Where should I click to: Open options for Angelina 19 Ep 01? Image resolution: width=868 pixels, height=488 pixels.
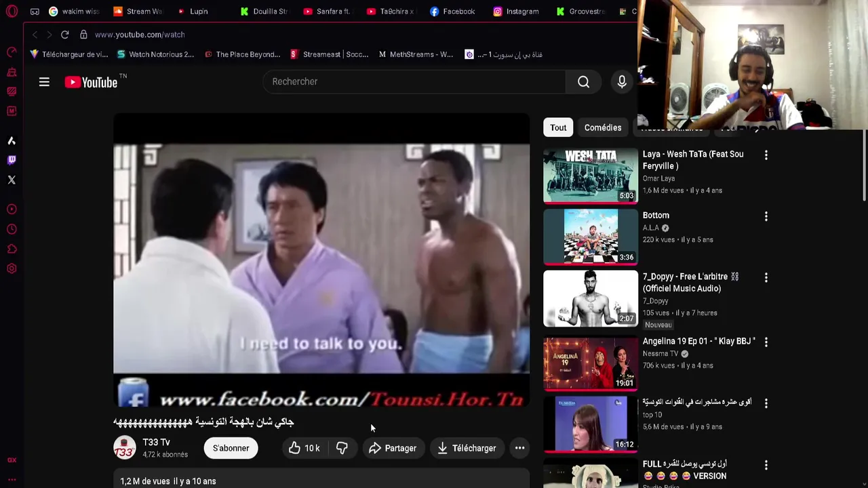point(766,342)
